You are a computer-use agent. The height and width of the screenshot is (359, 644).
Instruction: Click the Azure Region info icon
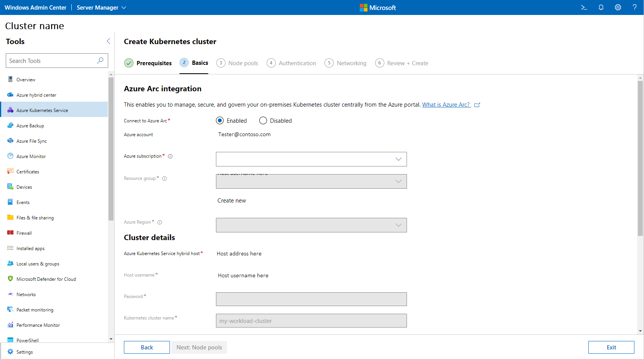click(160, 222)
